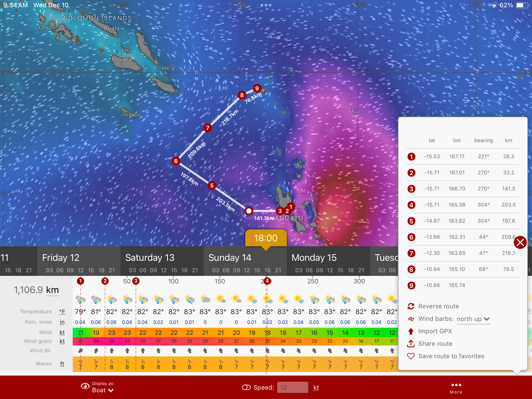Screen dimensions: 532x399
Task: Click waypoint 4 marker on distance profile
Action: point(267,281)
